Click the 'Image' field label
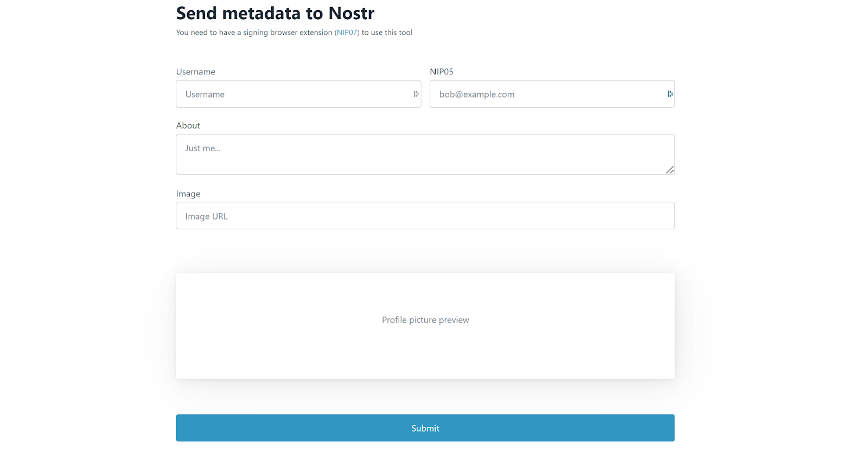Screen dimensions: 868x456 (x=188, y=194)
